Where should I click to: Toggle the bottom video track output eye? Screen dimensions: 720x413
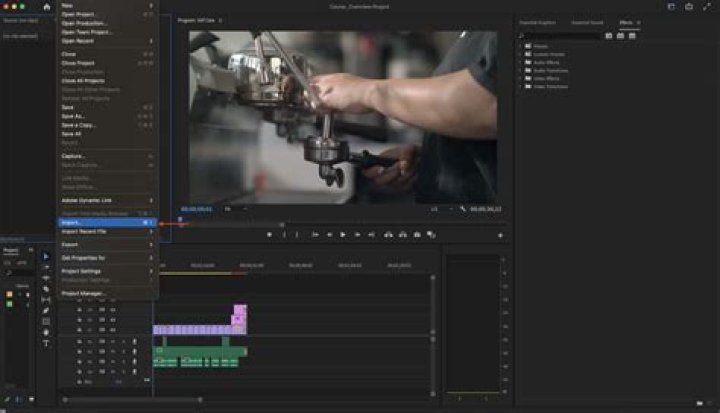click(x=113, y=330)
